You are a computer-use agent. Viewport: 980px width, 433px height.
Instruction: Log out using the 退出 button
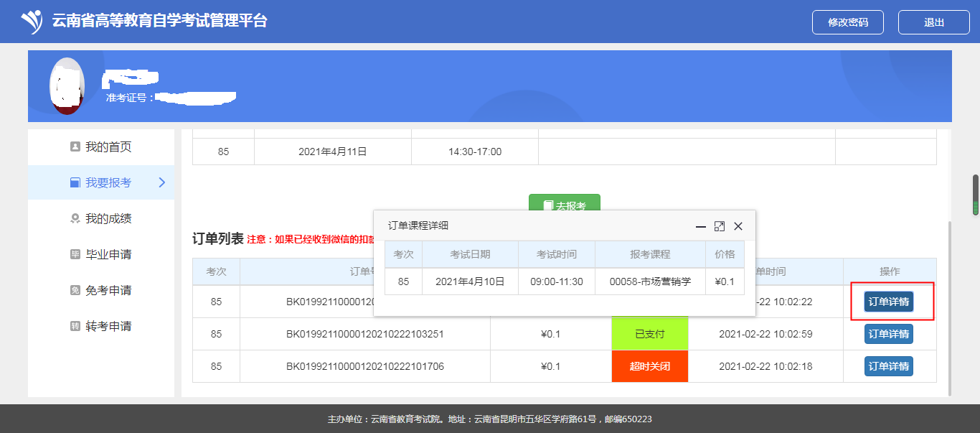pos(933,22)
